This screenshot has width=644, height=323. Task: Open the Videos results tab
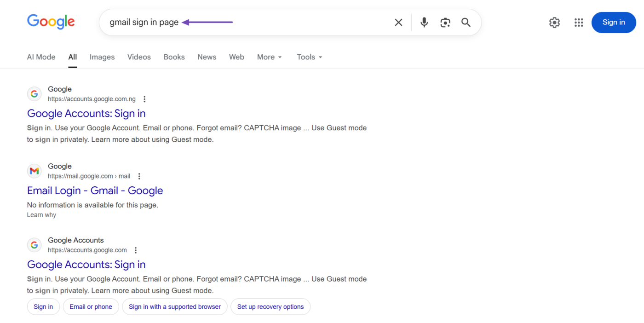(139, 57)
